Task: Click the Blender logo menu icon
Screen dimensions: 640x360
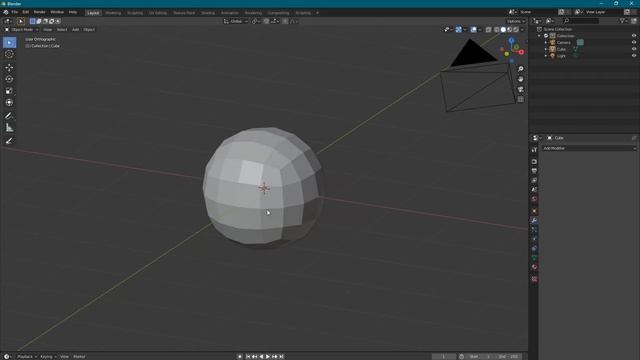Action: coord(6,12)
